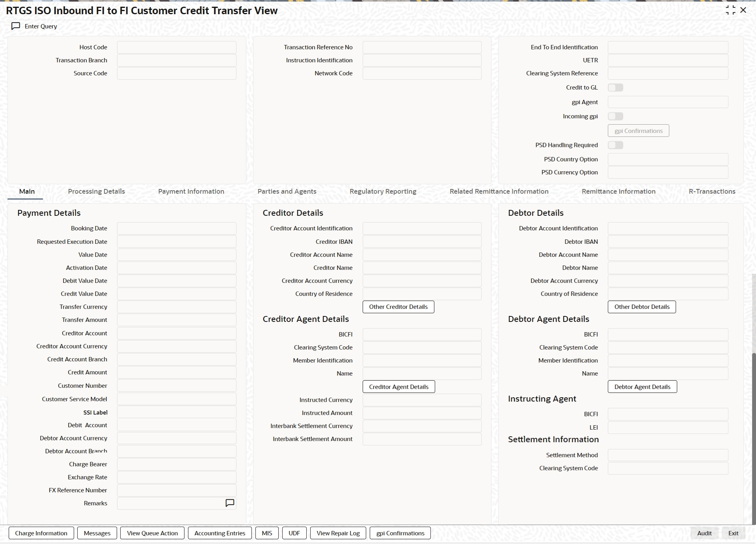Image resolution: width=756 pixels, height=544 pixels.
Task: Click the Instruction Identification field
Action: pyautogui.click(x=422, y=60)
